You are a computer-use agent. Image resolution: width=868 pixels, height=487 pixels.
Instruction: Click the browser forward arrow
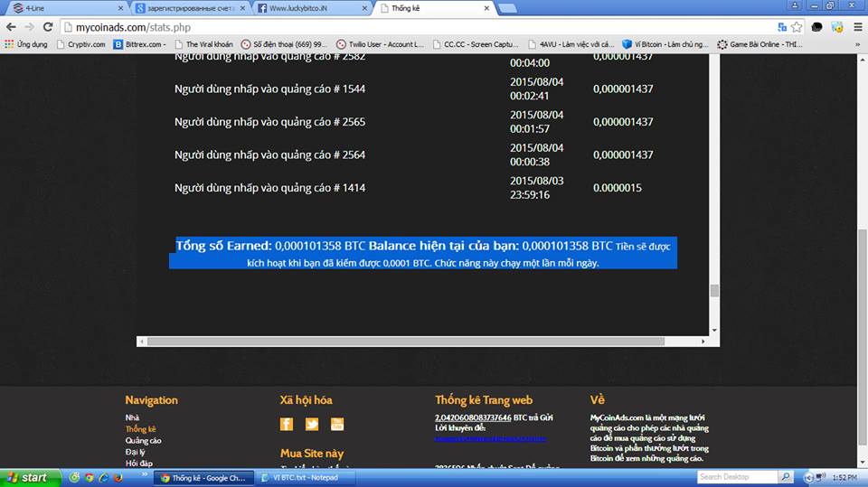pos(29,27)
